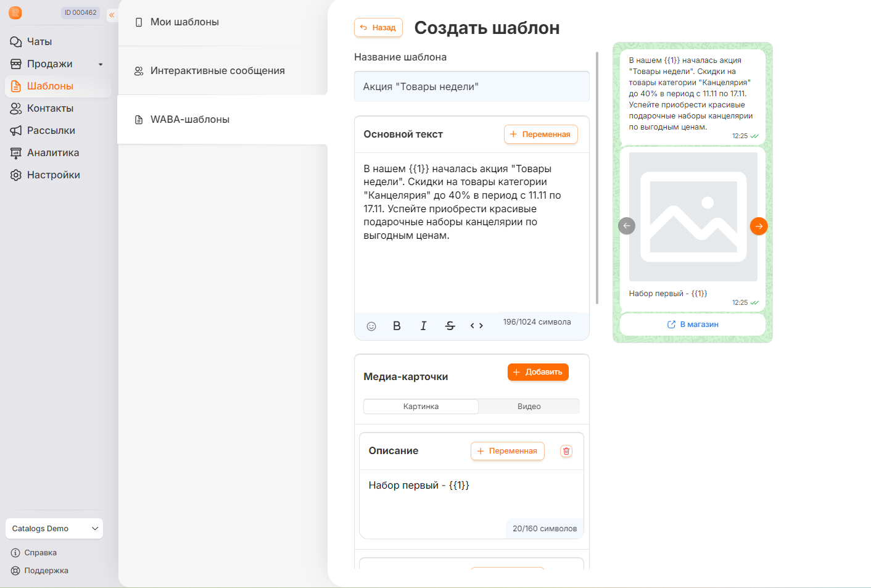This screenshot has height=588, width=871.
Task: Return with the Назад button
Action: pyautogui.click(x=378, y=28)
